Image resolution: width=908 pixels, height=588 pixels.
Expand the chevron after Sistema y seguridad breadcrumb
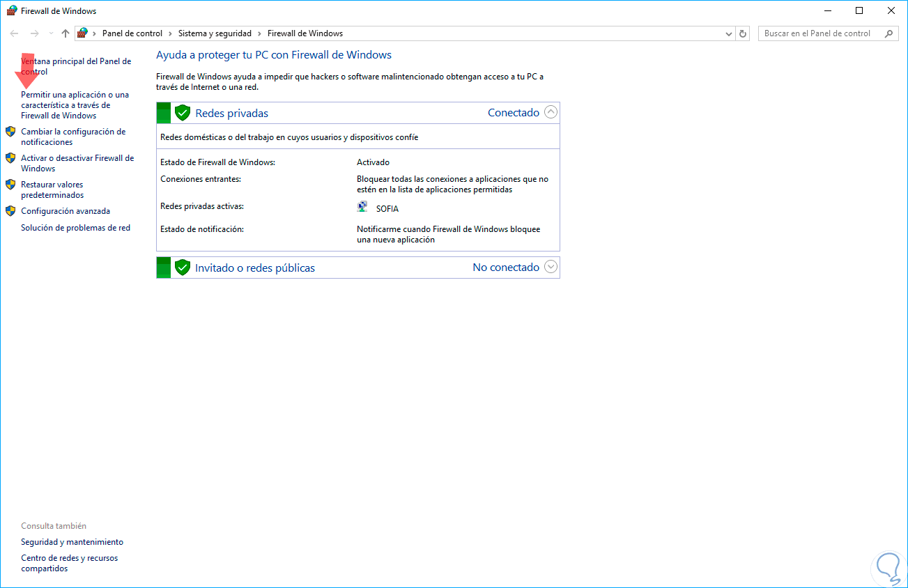click(260, 33)
